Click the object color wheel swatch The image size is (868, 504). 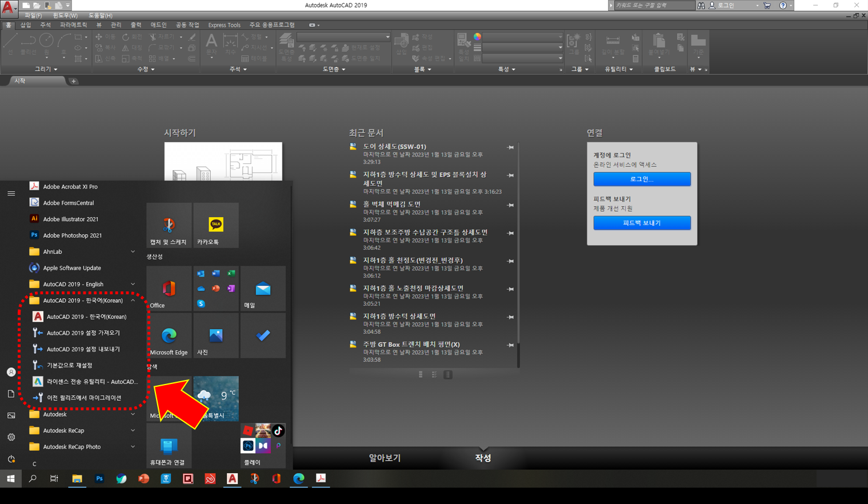pos(477,37)
